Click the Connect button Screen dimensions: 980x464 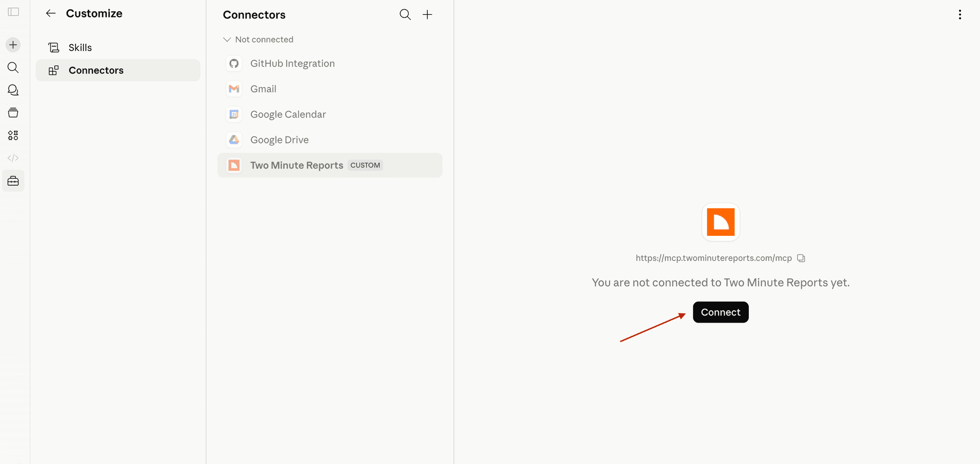721,312
